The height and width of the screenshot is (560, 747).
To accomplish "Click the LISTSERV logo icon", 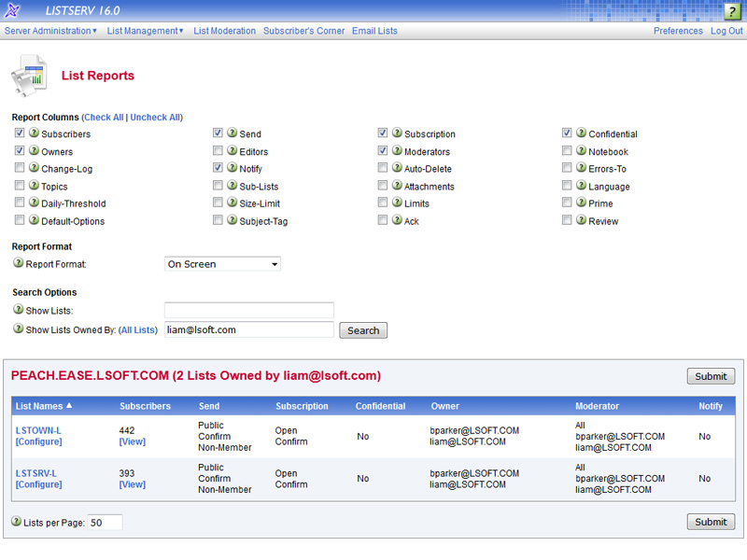I will coord(12,10).
